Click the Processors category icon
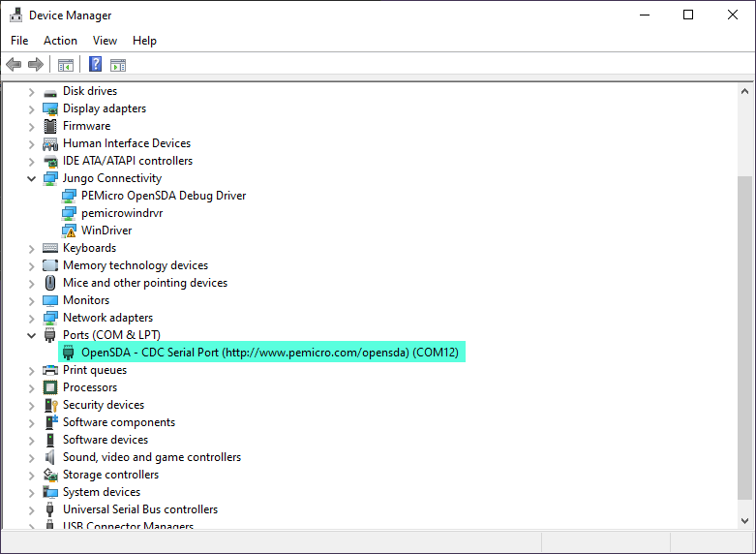The height and width of the screenshot is (554, 756). tap(50, 387)
